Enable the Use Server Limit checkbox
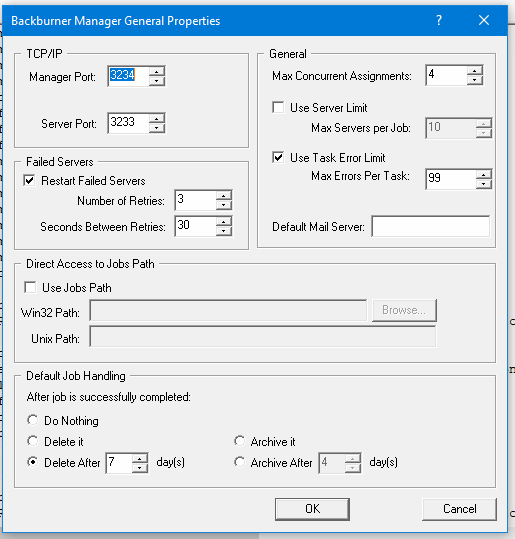515x539 pixels. 278,107
